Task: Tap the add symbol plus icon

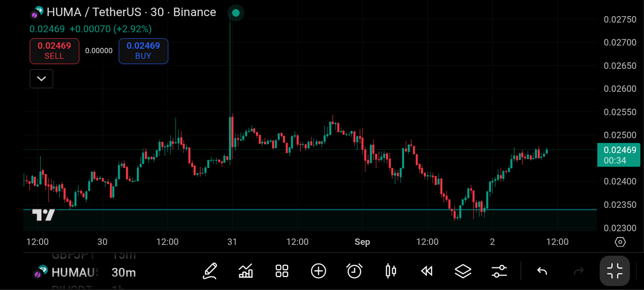Action: [x=319, y=271]
